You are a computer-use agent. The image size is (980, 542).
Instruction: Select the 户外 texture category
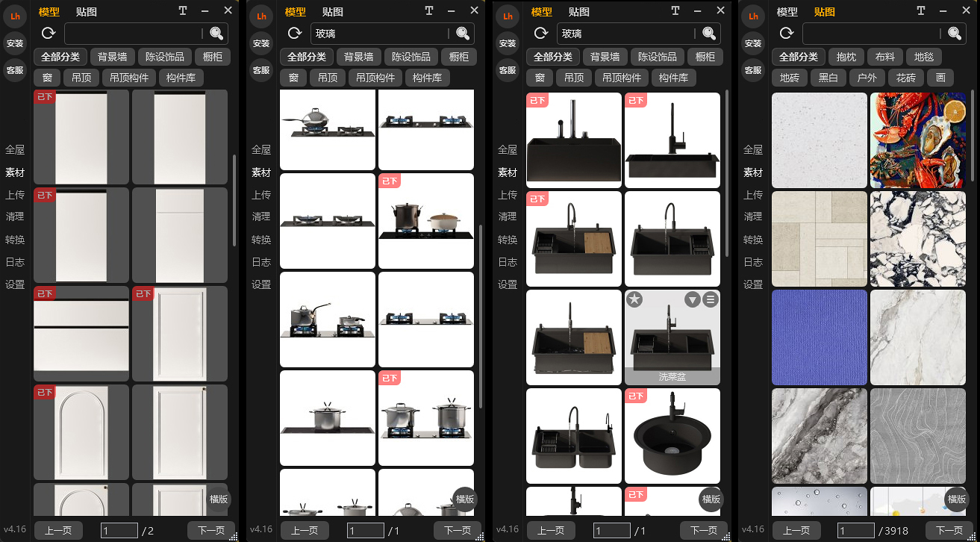coord(867,78)
